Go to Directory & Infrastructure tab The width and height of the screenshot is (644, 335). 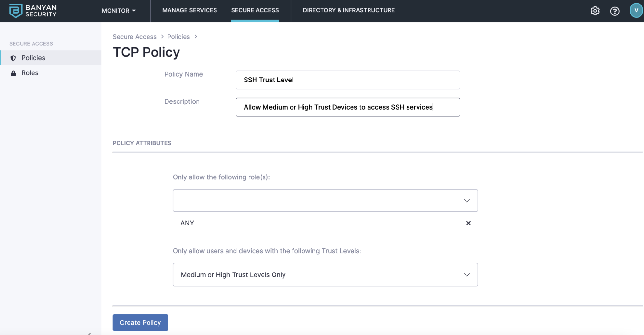349,10
